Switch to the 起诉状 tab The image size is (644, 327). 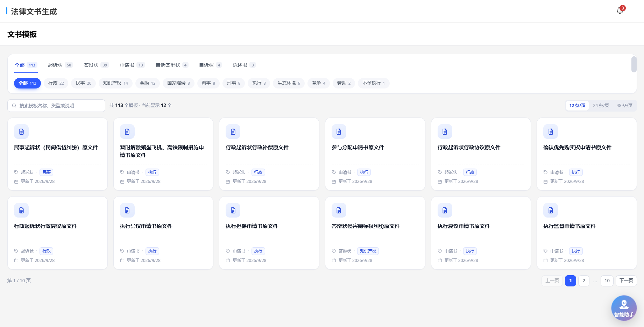click(60, 65)
